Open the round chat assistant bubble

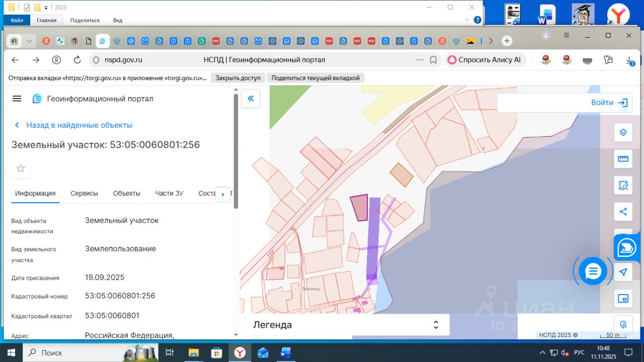pos(593,271)
